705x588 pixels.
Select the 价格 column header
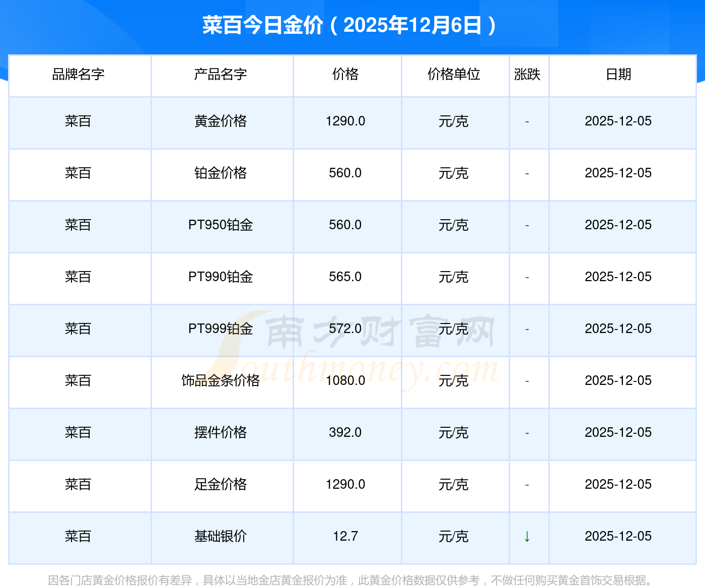[x=345, y=75]
